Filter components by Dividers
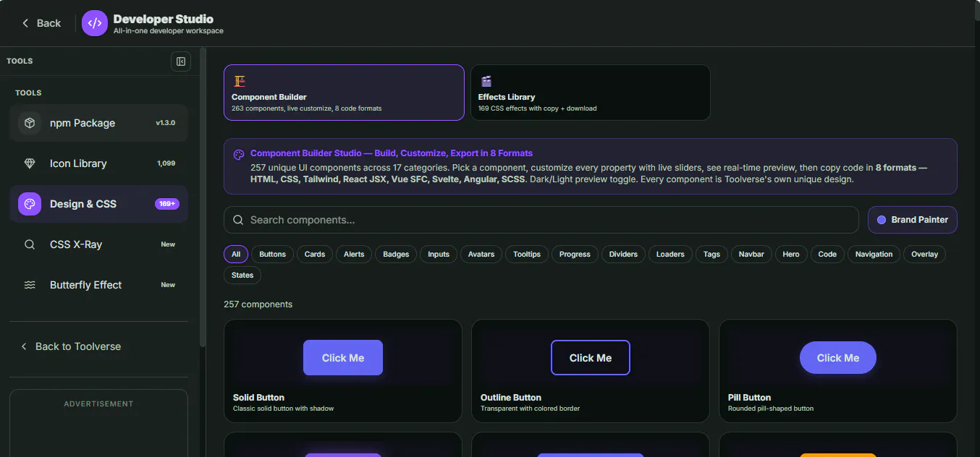The width and height of the screenshot is (980, 457). [623, 255]
